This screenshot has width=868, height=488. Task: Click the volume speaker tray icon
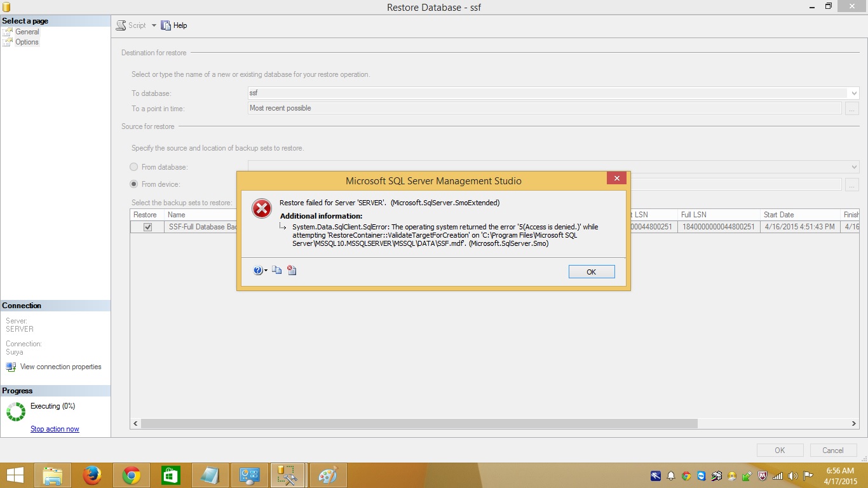[793, 476]
